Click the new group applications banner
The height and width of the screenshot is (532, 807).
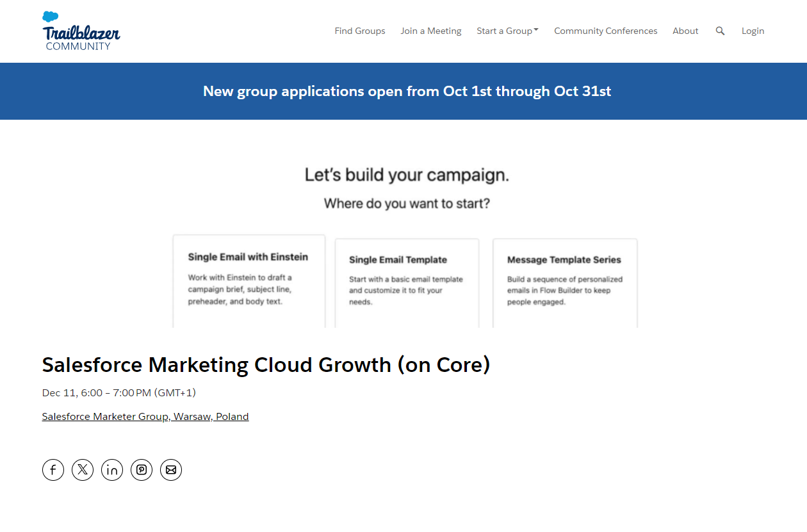pos(407,91)
